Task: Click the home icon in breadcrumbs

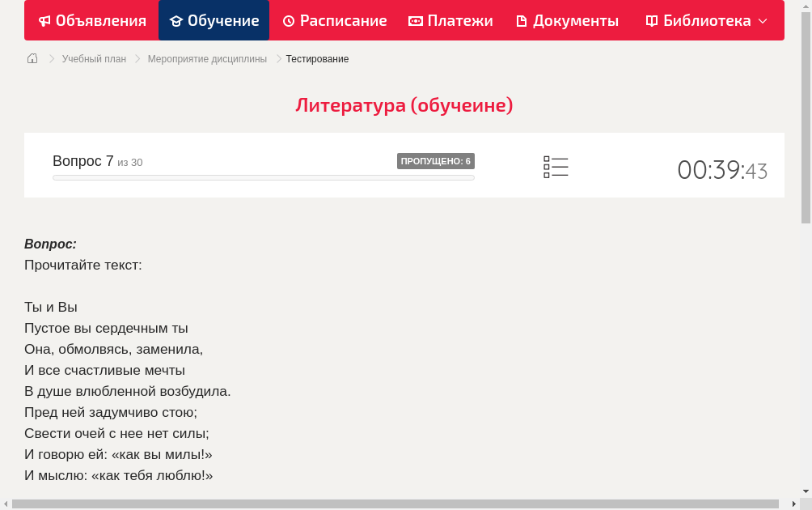Action: [x=32, y=58]
